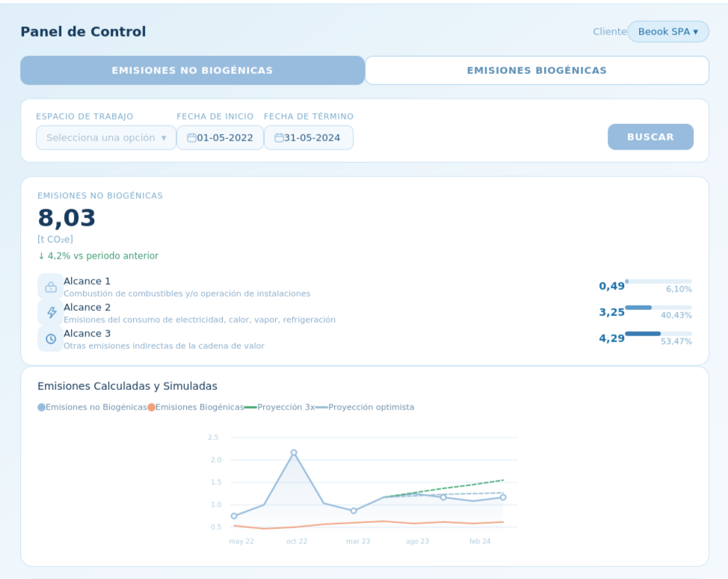Click the oct 22 peak data point
Viewport: 728px width, 579px height.
point(294,453)
